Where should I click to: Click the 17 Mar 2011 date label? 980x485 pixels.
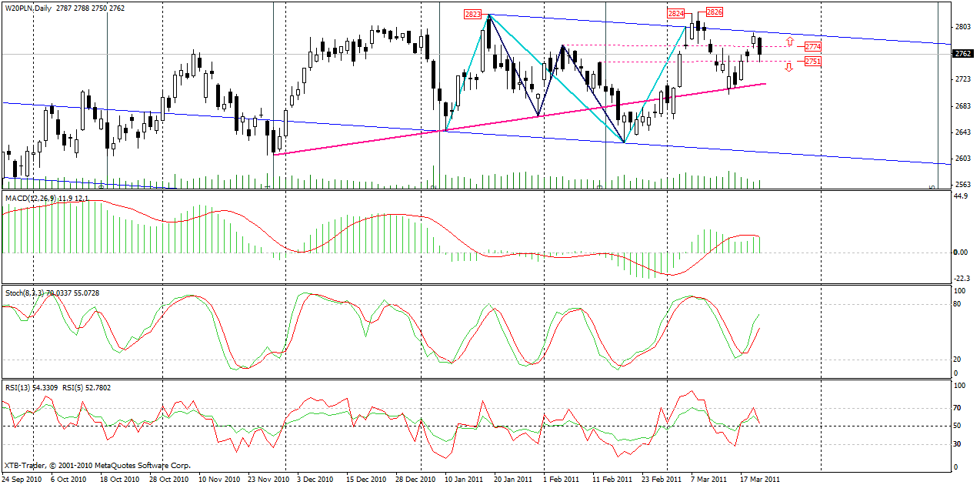tap(760, 478)
